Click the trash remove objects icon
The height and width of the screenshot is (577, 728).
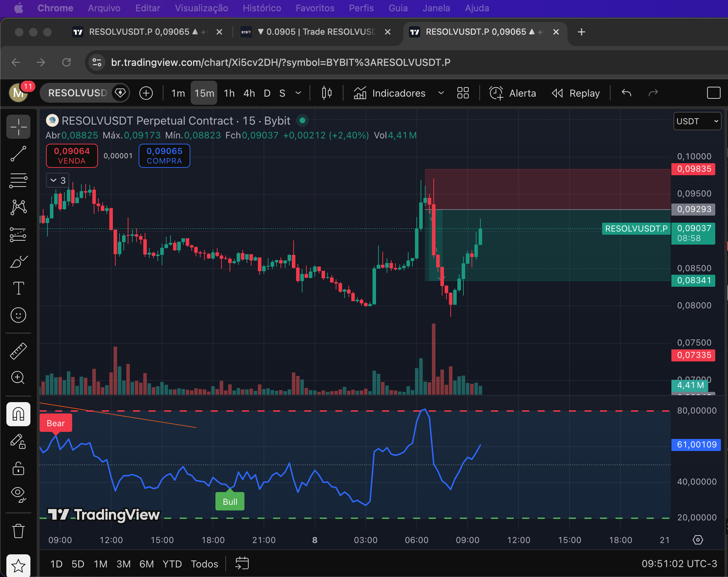(x=18, y=531)
